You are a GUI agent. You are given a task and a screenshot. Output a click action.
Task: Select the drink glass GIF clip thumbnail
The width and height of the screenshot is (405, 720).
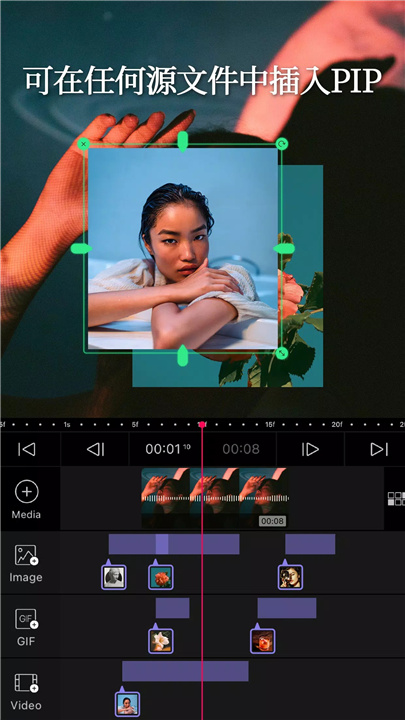click(x=263, y=641)
